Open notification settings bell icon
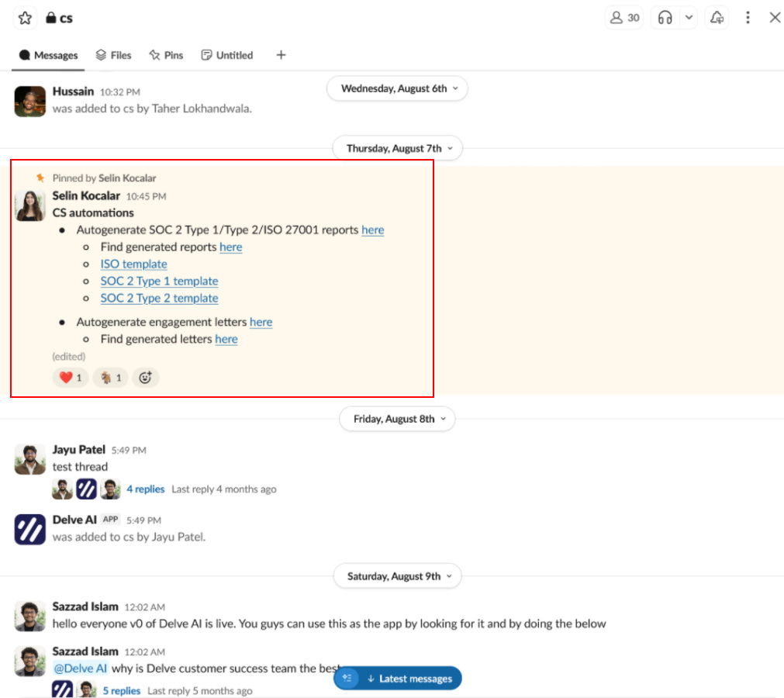Screen dimensions: 784x698 [717, 18]
